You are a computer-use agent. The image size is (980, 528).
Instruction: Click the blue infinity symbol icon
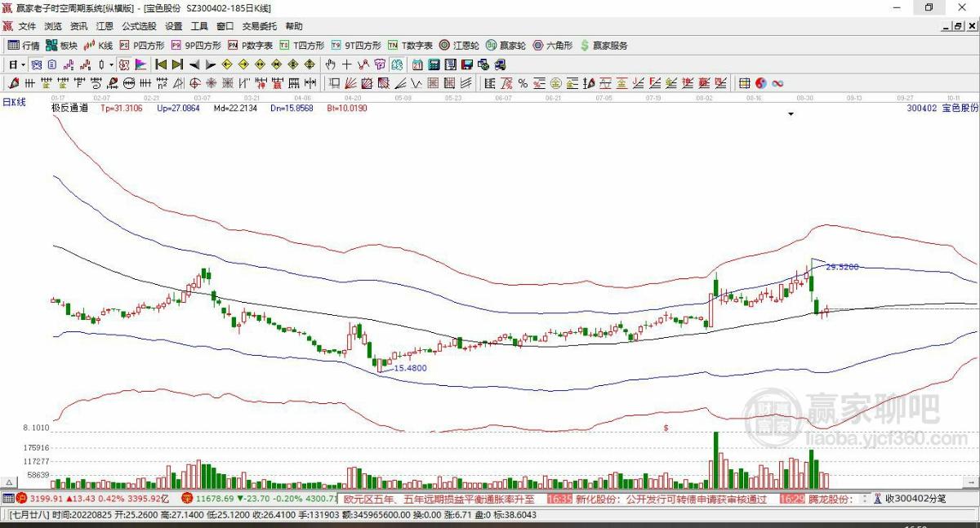tap(777, 82)
